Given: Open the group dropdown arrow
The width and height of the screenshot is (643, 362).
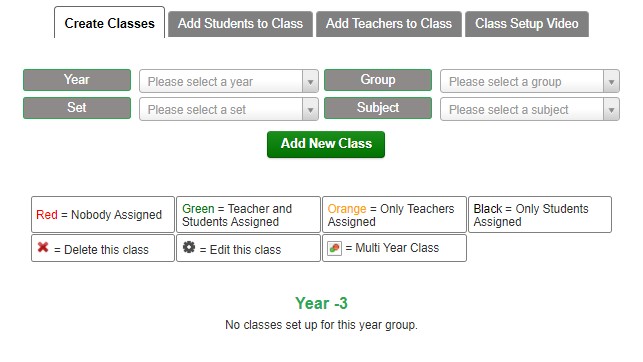Looking at the screenshot, I should (611, 82).
